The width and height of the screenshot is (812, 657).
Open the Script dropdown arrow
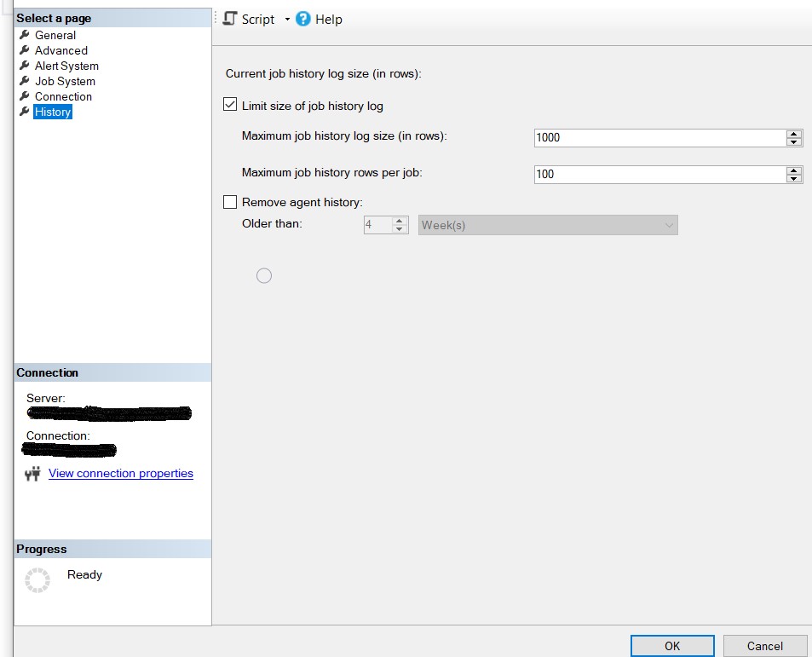[287, 20]
